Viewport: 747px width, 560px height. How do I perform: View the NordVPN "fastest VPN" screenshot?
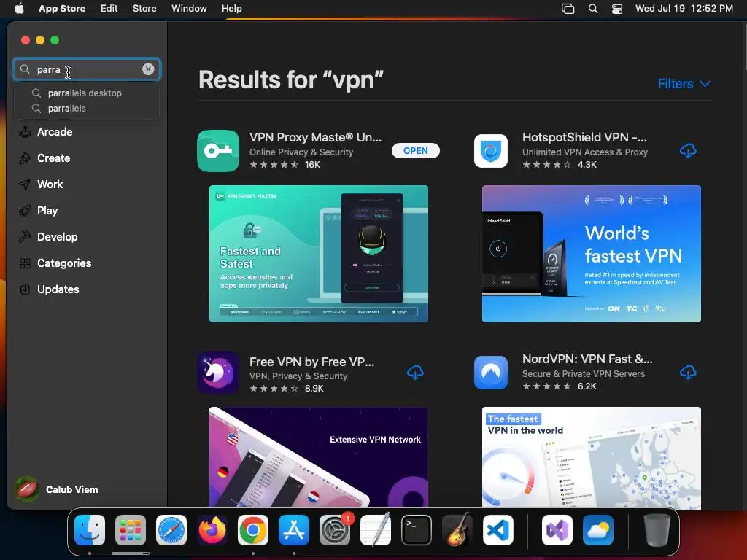click(x=591, y=456)
